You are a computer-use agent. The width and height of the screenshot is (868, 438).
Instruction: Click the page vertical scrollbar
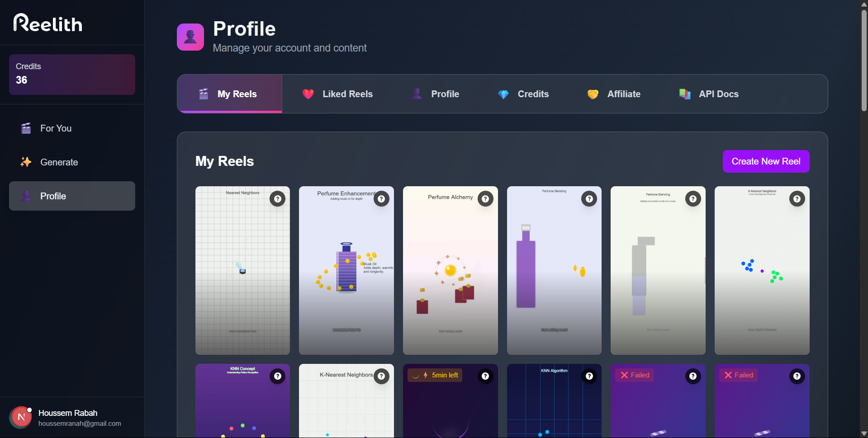[864, 59]
